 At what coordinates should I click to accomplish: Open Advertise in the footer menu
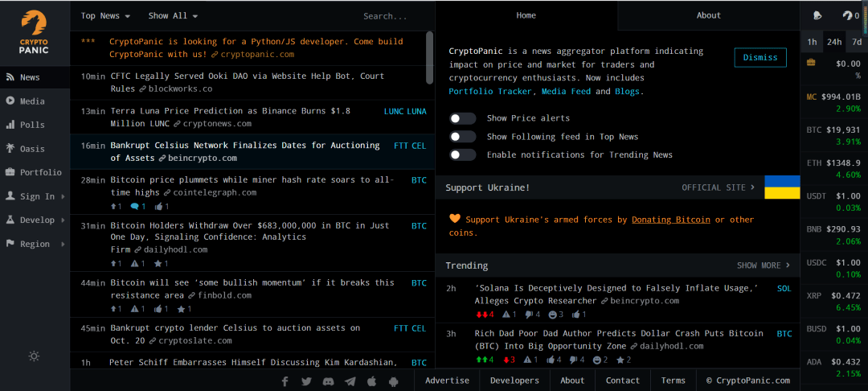(x=448, y=381)
